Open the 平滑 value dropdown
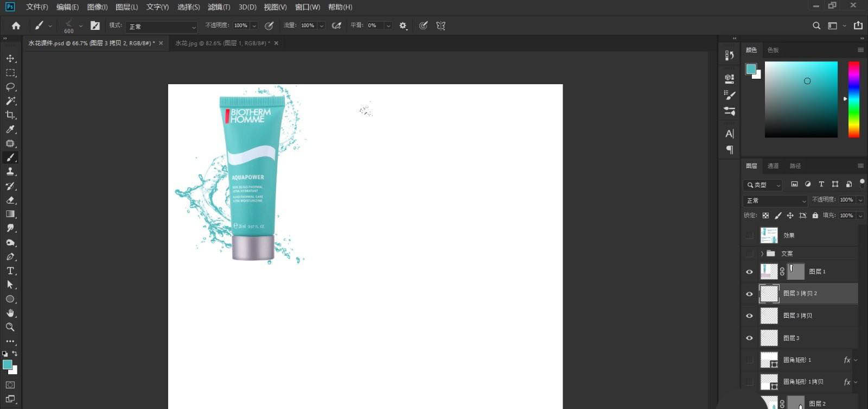The width and height of the screenshot is (868, 409). pos(388,26)
